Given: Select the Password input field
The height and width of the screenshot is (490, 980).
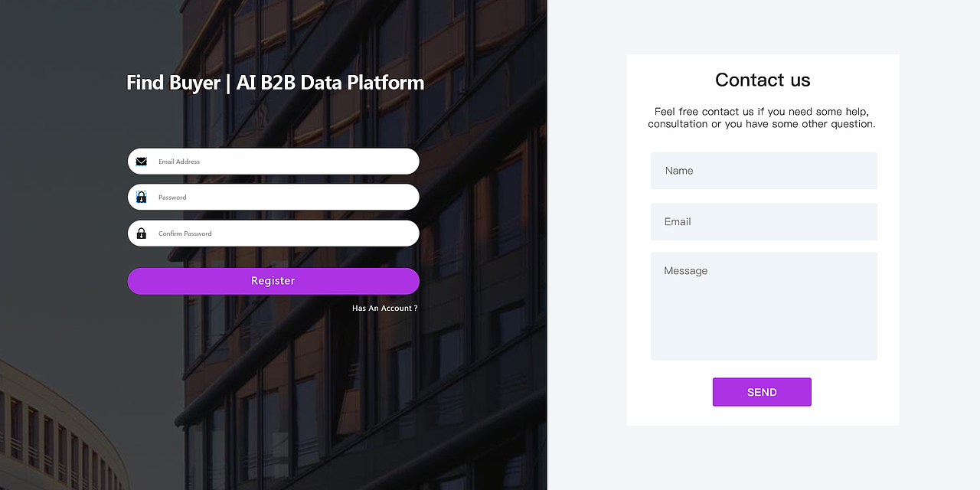Looking at the screenshot, I should tap(283, 198).
